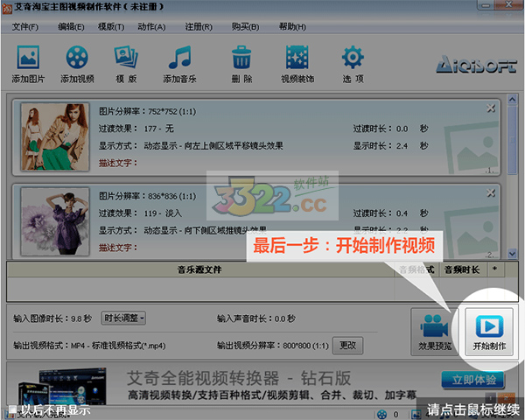The image size is (525, 420).
Task: Click the 过渡时长 0.4 value
Action: tap(402, 213)
